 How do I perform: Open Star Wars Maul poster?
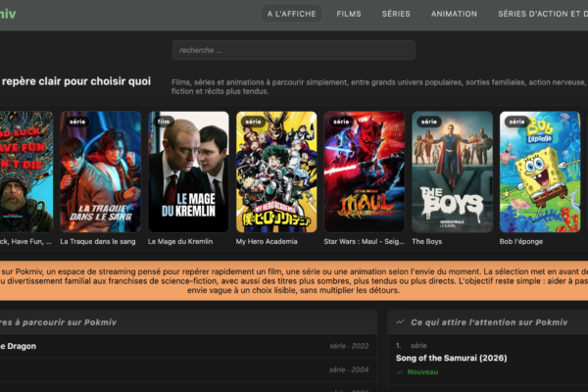click(x=365, y=171)
